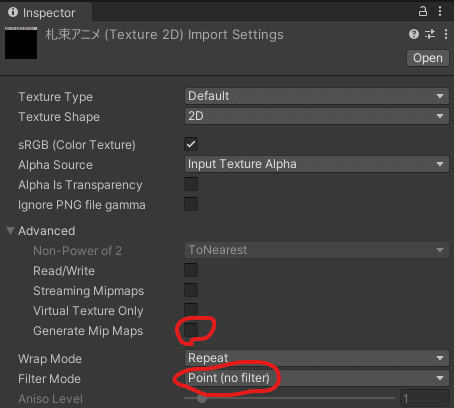Click the Alpha Source label

(55, 165)
